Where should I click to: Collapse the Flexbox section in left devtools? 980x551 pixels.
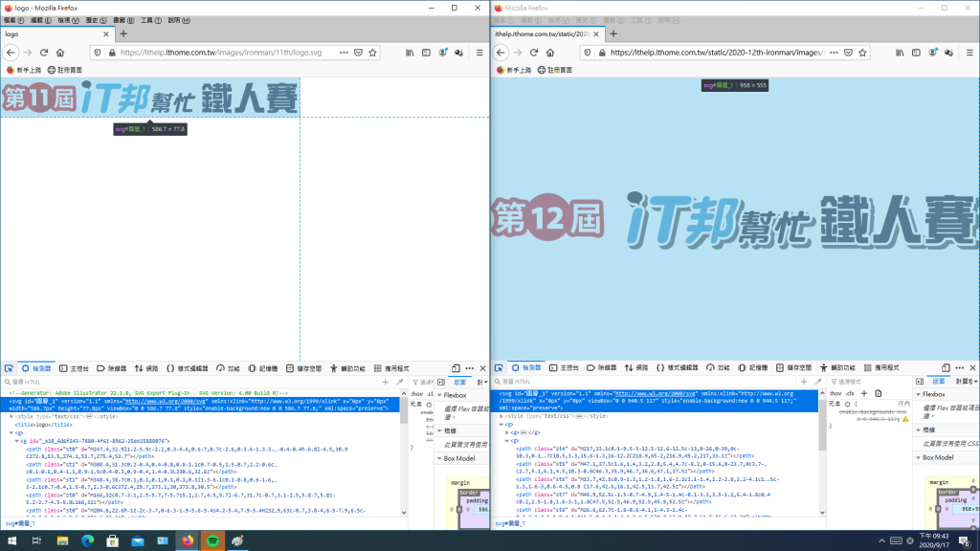(439, 395)
